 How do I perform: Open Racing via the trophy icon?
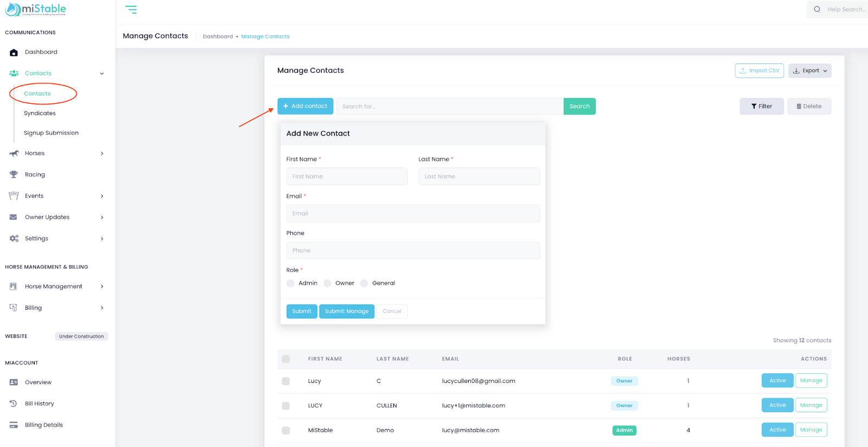point(14,175)
